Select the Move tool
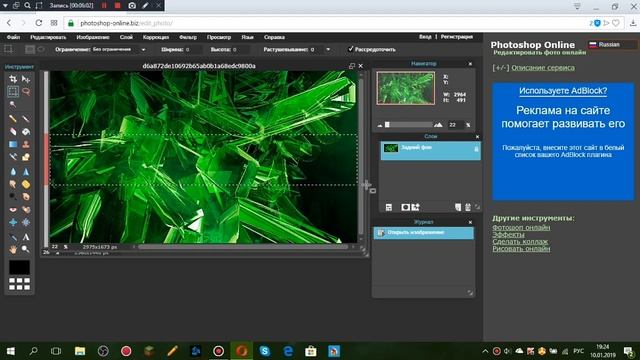The height and width of the screenshot is (360, 640). pos(26,79)
